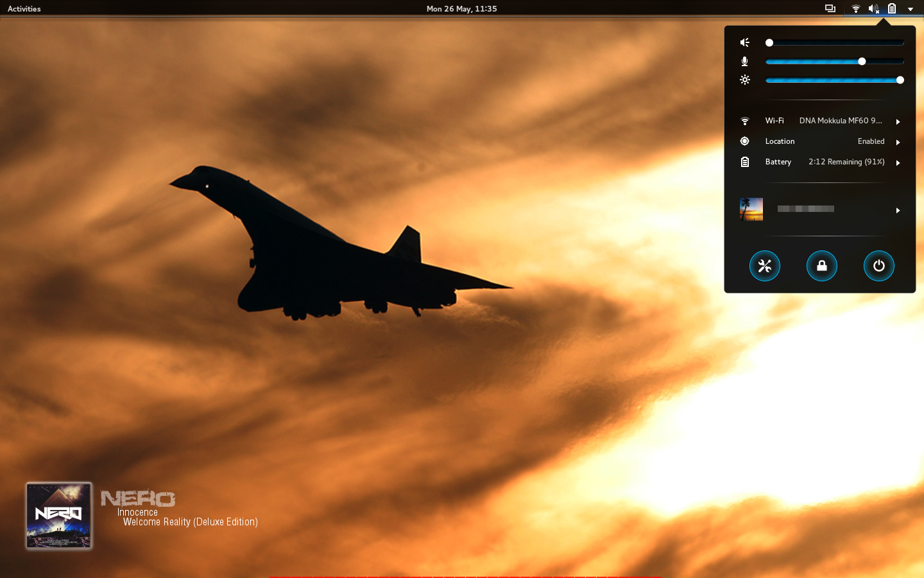Click the Wi-Fi icon in the top bar

[x=856, y=8]
